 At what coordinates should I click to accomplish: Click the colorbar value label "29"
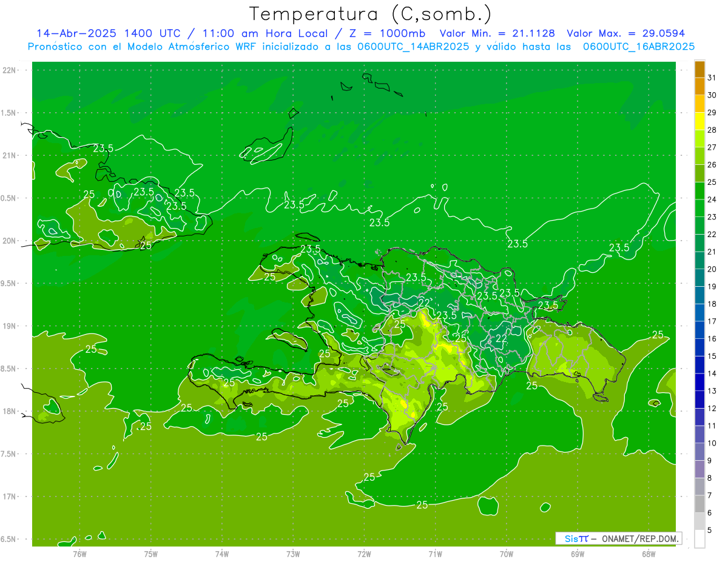(x=712, y=113)
